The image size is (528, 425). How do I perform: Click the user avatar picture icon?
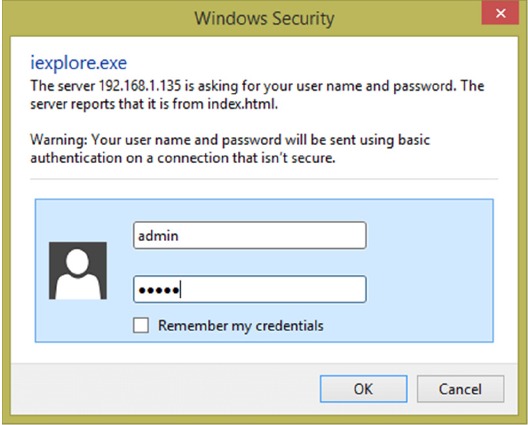[78, 270]
